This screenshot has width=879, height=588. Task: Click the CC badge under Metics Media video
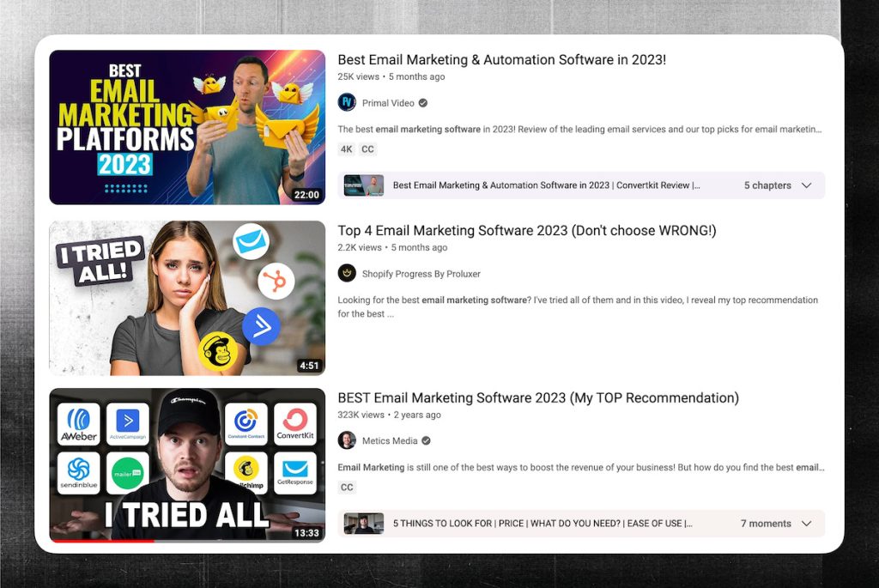pos(347,488)
